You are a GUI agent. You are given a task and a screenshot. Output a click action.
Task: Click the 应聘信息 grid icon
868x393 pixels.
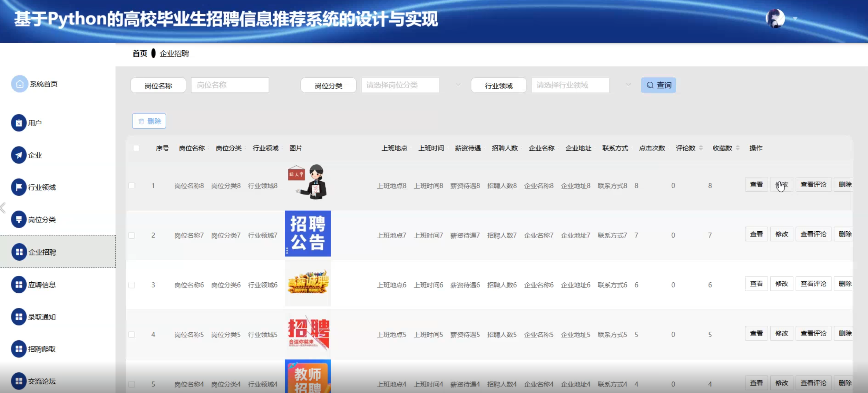(19, 284)
